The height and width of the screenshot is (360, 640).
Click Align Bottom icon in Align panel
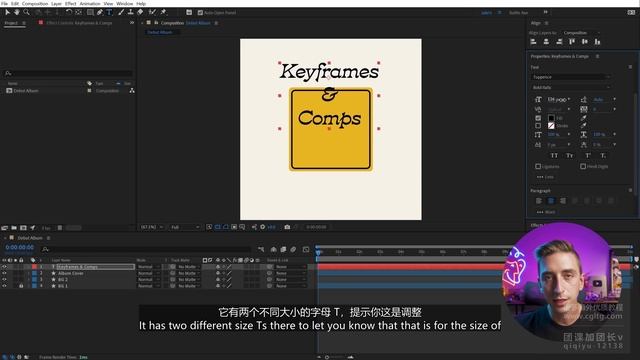[x=598, y=42]
